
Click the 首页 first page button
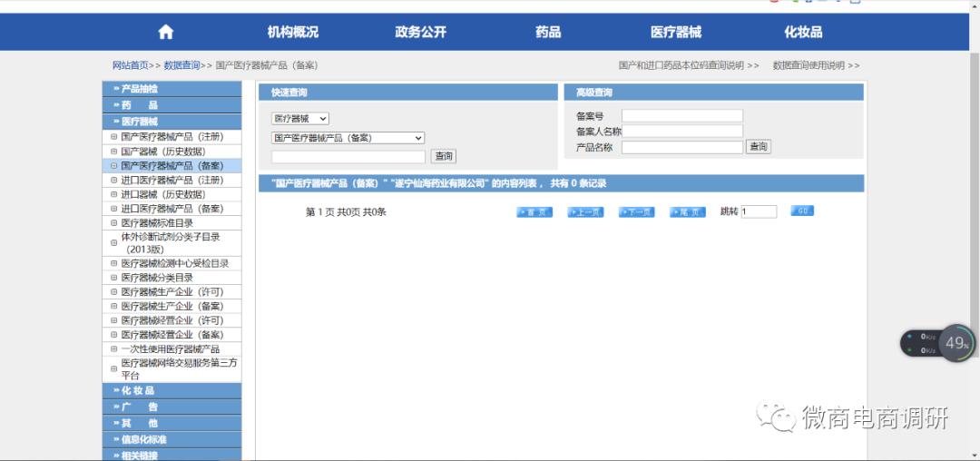point(534,212)
